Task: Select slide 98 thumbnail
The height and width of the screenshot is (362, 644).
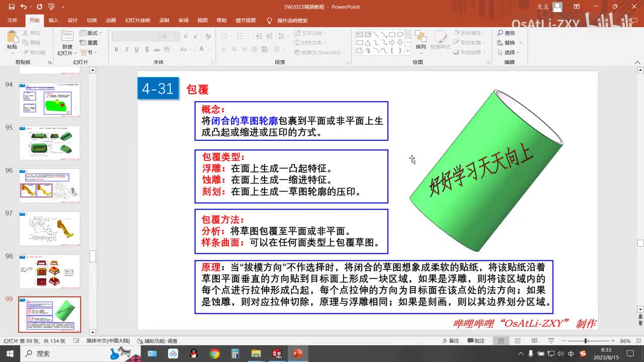Action: tap(49, 272)
